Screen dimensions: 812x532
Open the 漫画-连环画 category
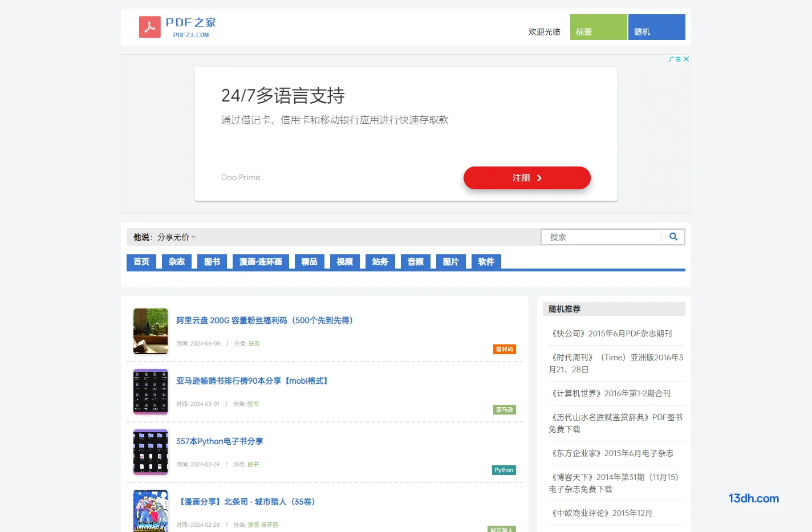tap(261, 262)
